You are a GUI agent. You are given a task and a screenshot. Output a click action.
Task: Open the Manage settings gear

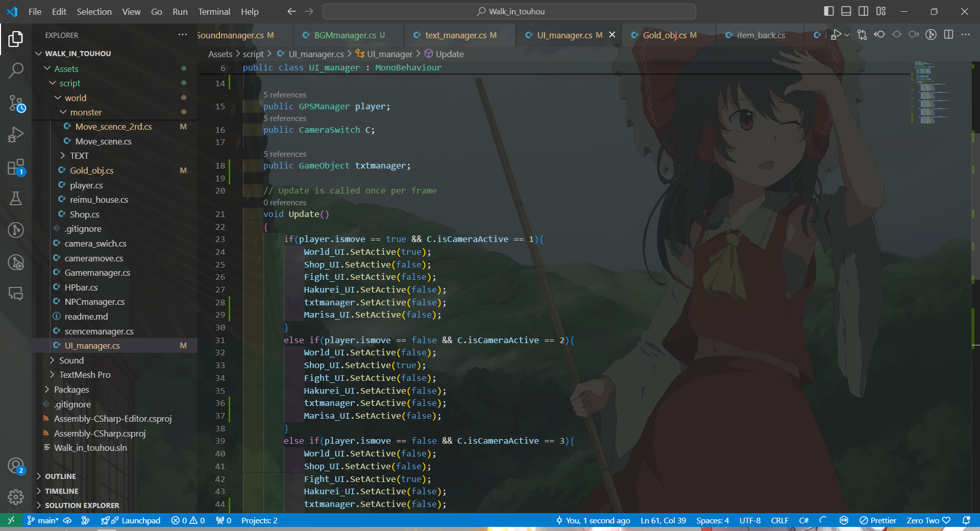16,497
